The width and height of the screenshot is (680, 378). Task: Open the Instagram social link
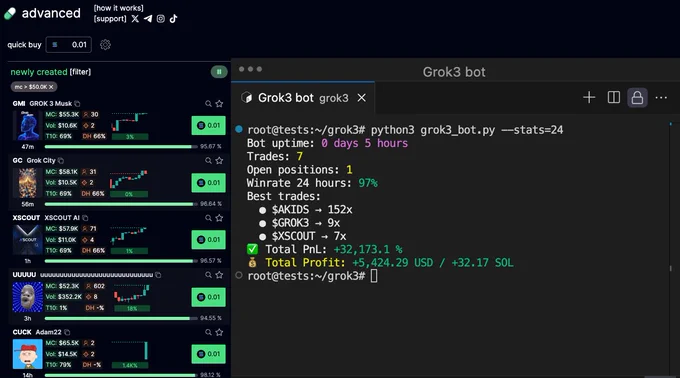(160, 19)
